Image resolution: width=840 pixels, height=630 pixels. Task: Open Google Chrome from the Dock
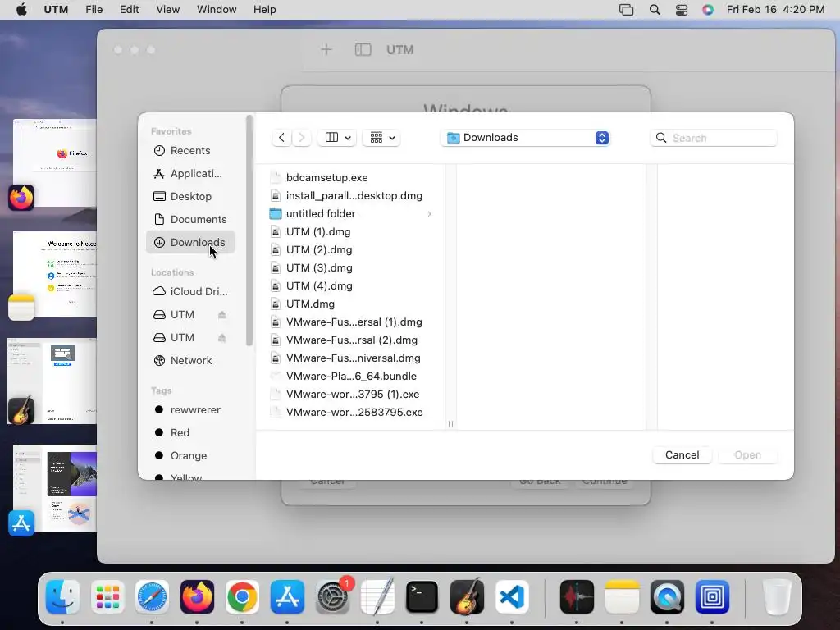pyautogui.click(x=242, y=597)
